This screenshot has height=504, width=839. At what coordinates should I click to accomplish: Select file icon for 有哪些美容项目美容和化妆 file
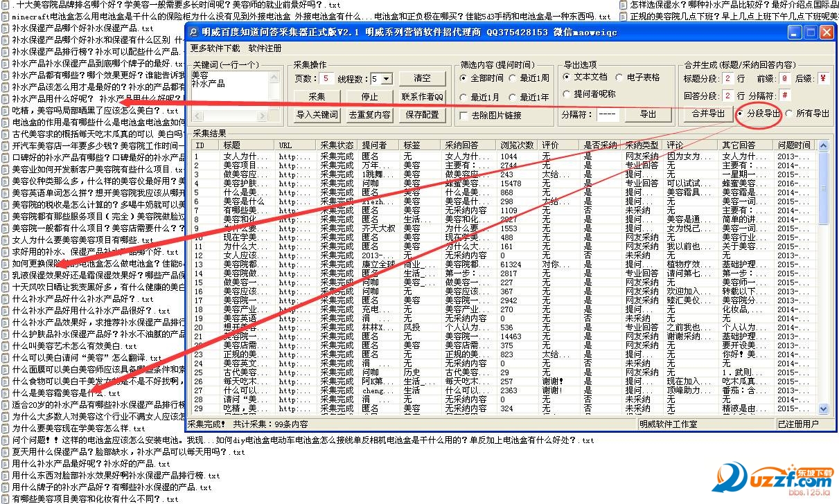(6, 499)
